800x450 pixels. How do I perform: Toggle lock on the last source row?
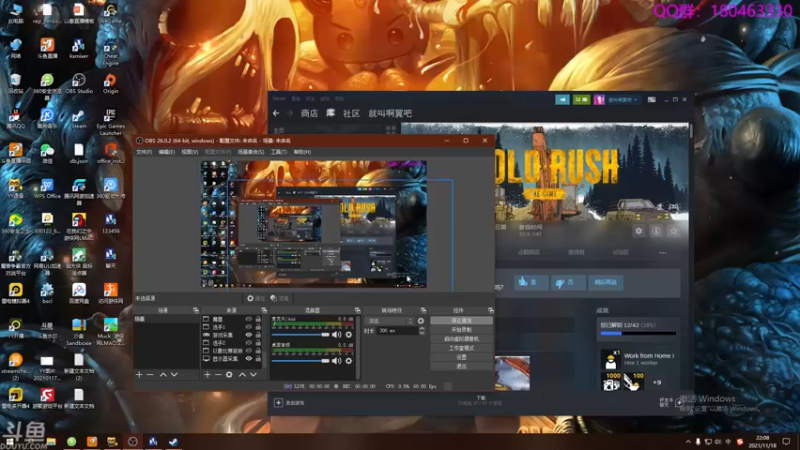coord(258,359)
